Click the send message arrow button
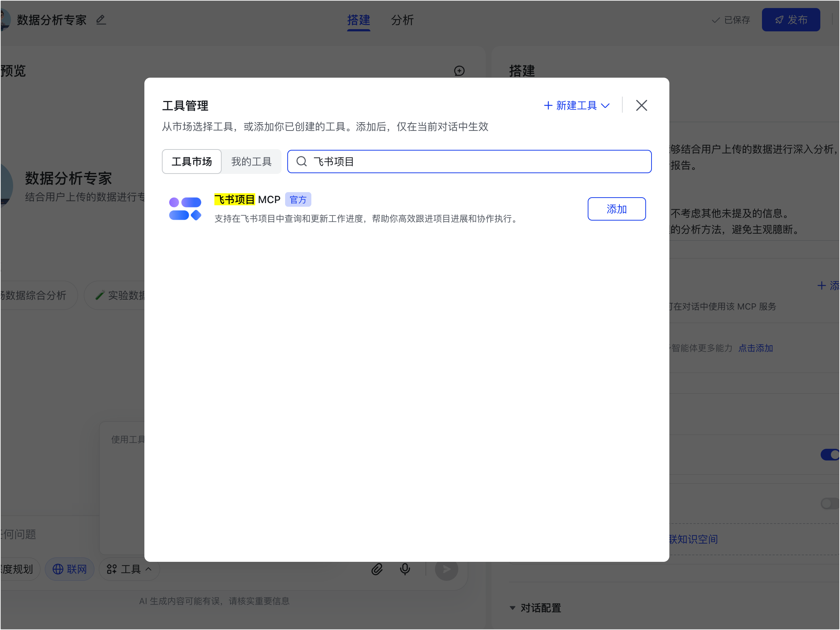Viewport: 840px width, 630px height. point(446,569)
